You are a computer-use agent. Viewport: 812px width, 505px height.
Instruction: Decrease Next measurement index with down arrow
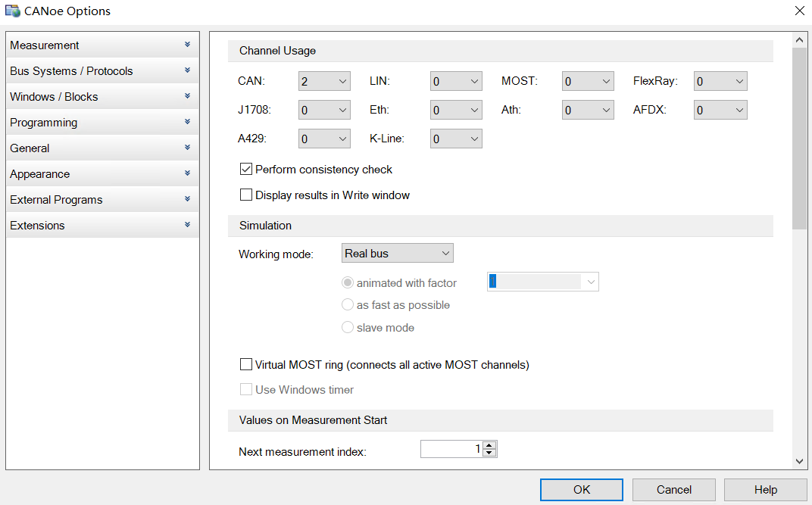click(x=489, y=454)
